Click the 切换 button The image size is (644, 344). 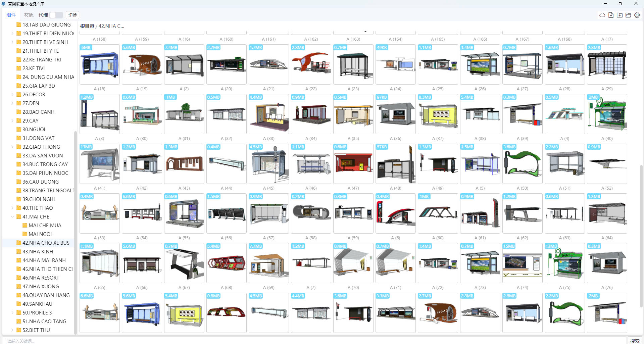point(72,15)
